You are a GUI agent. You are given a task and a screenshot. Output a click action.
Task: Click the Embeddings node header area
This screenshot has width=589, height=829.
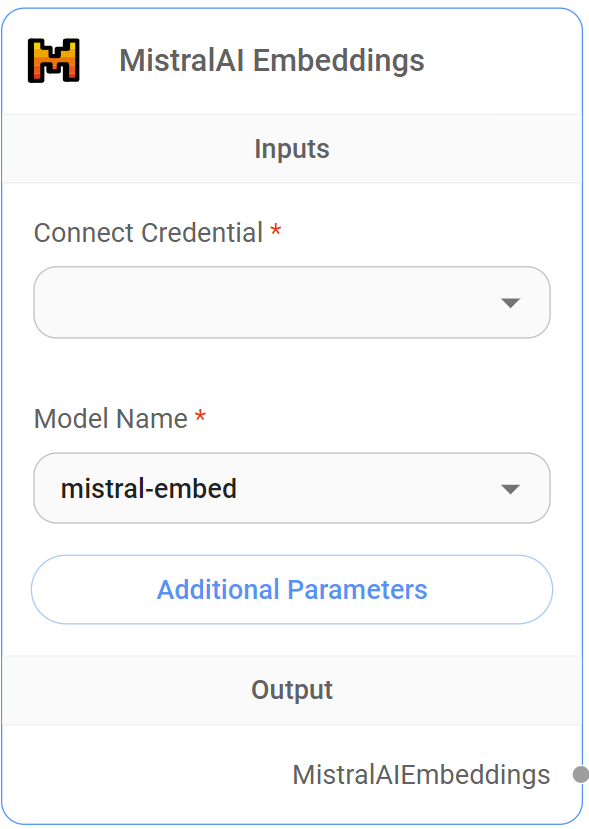tap(291, 60)
